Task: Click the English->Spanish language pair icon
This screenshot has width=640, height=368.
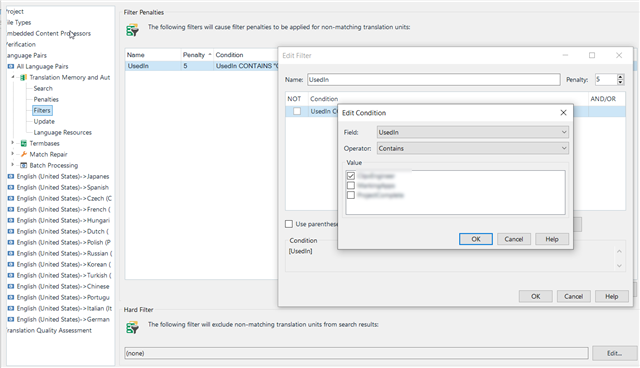Action: point(11,187)
